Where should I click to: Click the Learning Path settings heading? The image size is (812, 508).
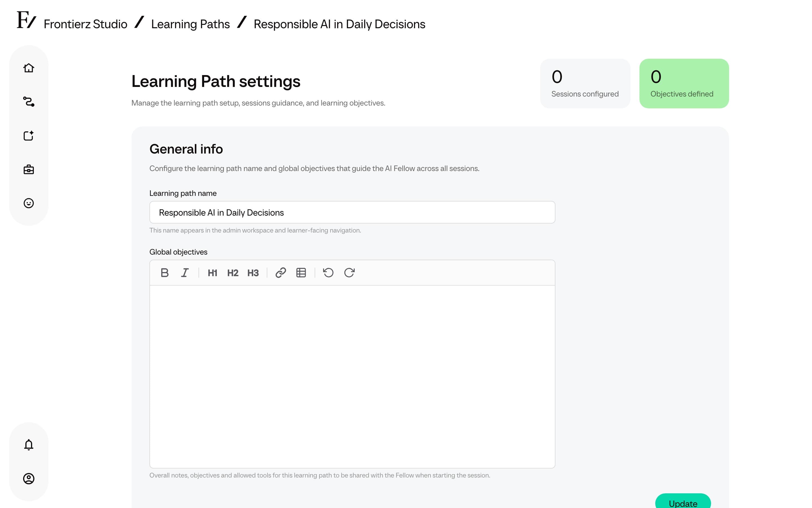point(216,82)
